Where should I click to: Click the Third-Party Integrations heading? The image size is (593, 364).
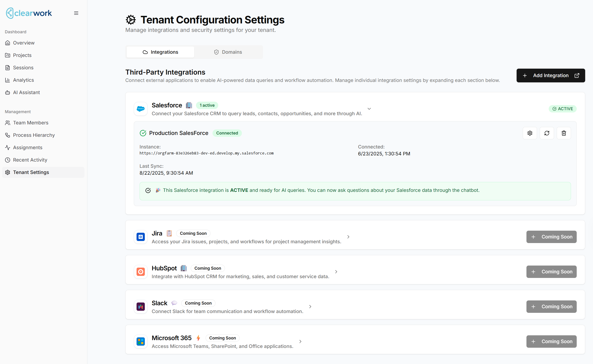165,72
